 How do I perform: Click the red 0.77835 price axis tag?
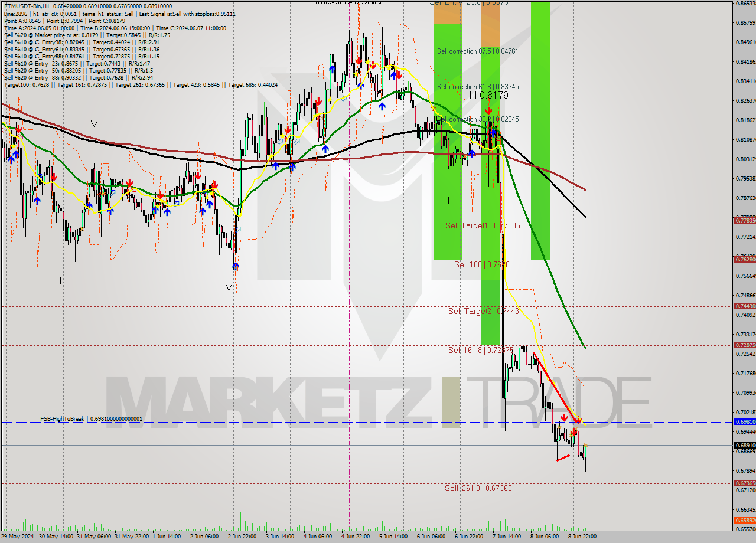(x=744, y=220)
